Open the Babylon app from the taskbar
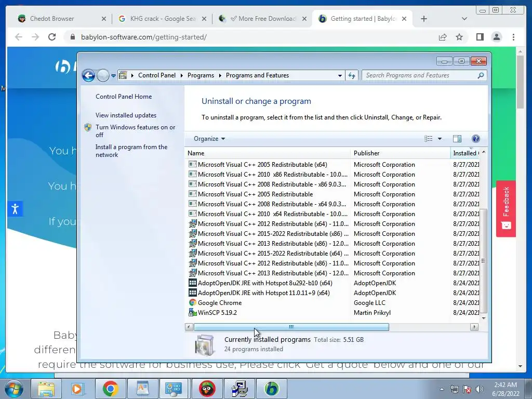532x399 pixels. (271, 389)
